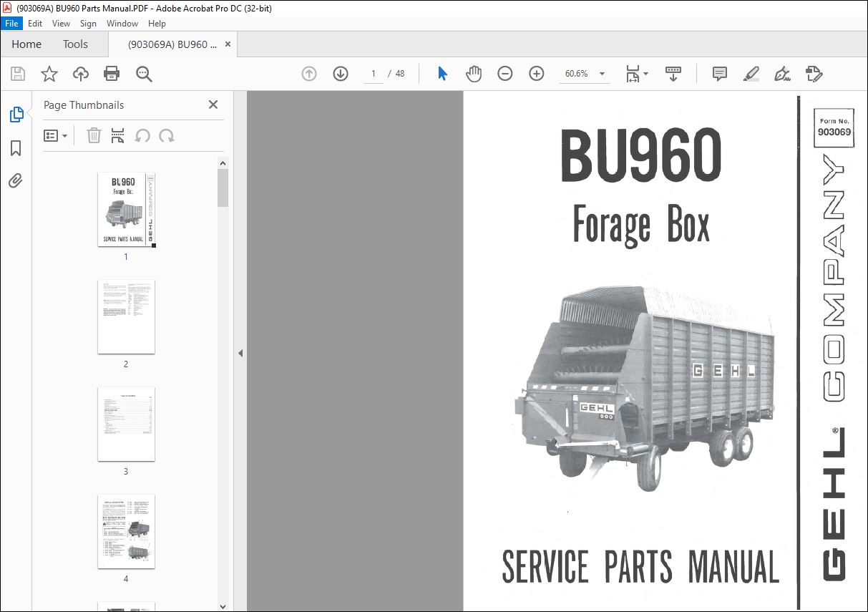Image resolution: width=868 pixels, height=612 pixels.
Task: Zoom in with plus button
Action: pyautogui.click(x=537, y=74)
